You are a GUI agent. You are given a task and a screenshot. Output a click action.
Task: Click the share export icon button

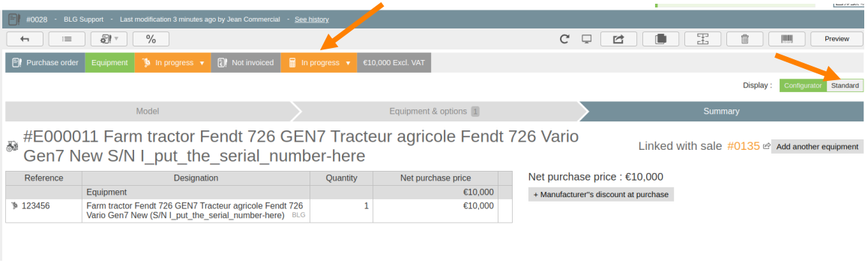click(619, 39)
